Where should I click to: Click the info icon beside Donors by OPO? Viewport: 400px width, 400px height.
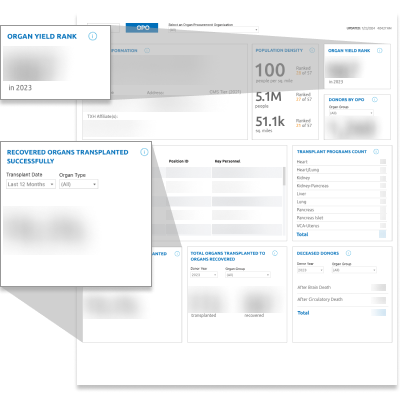pyautogui.click(x=375, y=100)
